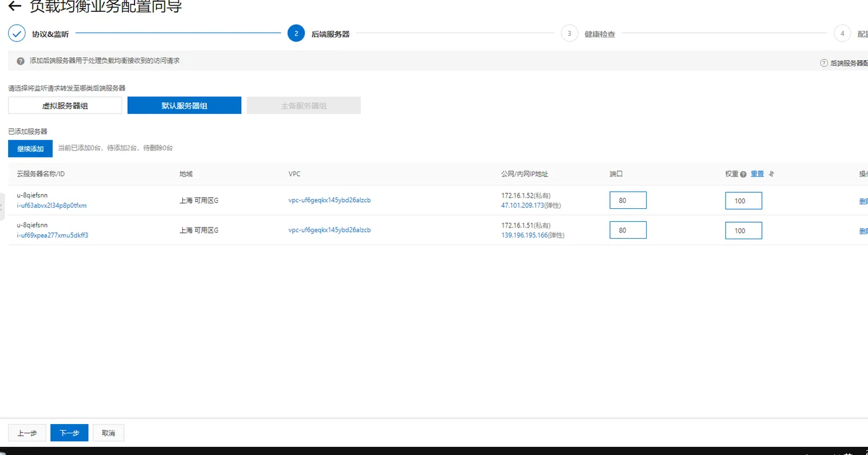Click the help icon in the gray info bar

pos(21,61)
